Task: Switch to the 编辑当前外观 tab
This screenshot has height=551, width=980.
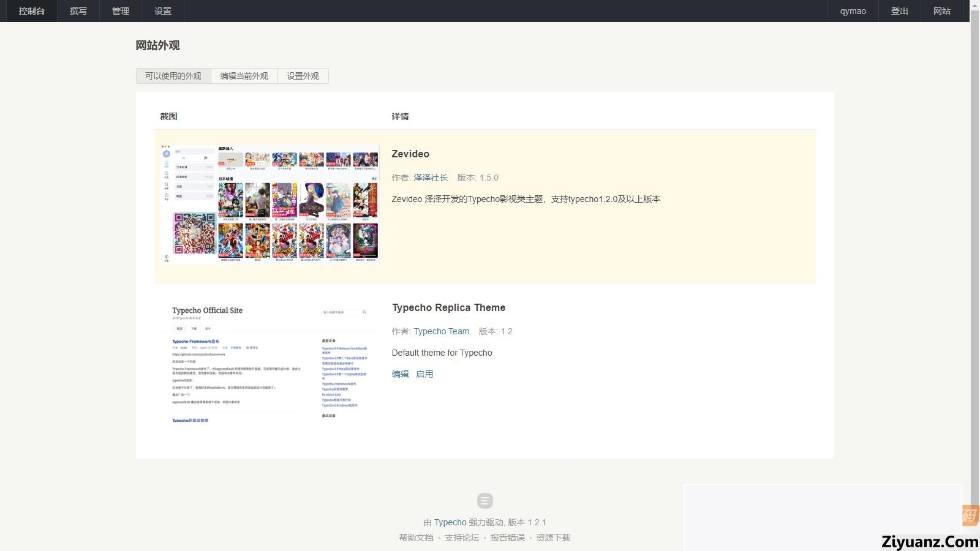Action: coord(244,76)
